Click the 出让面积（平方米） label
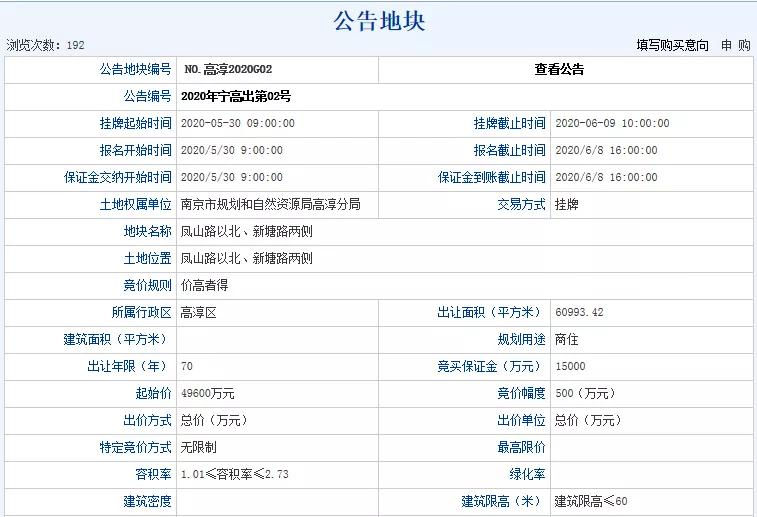 [491, 313]
